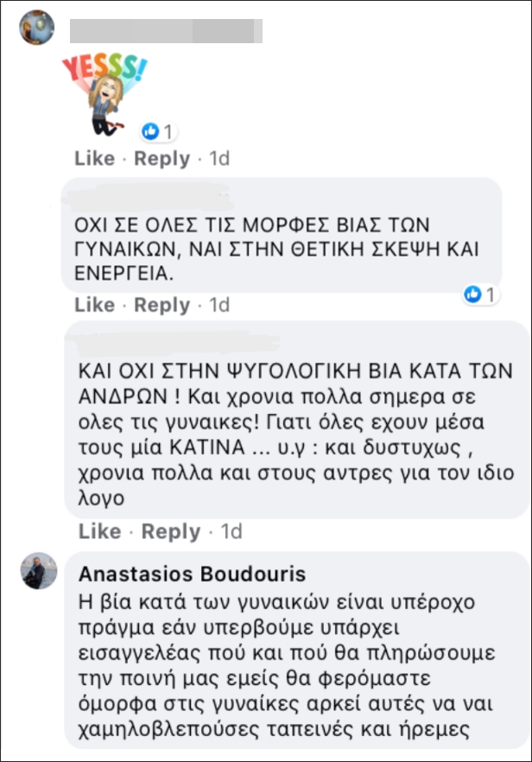532x762 pixels.
Task: Like the YESSS sticker comment
Action: [x=94, y=159]
